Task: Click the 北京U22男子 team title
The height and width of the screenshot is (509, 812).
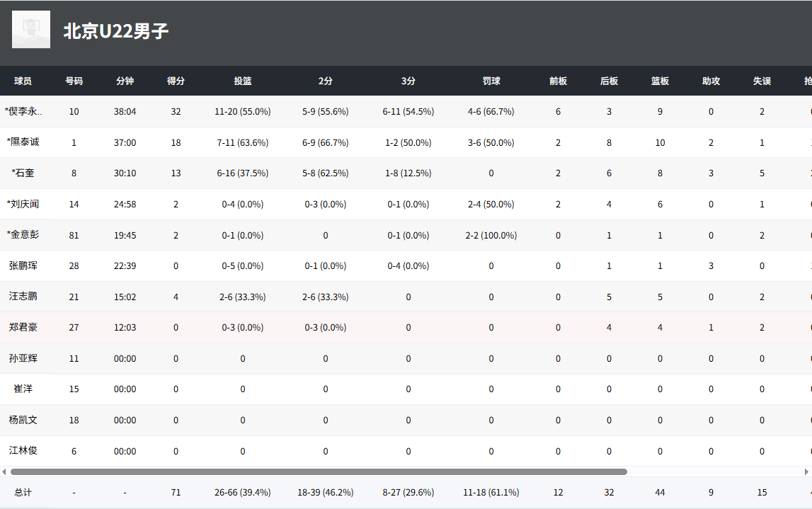Action: click(x=116, y=31)
